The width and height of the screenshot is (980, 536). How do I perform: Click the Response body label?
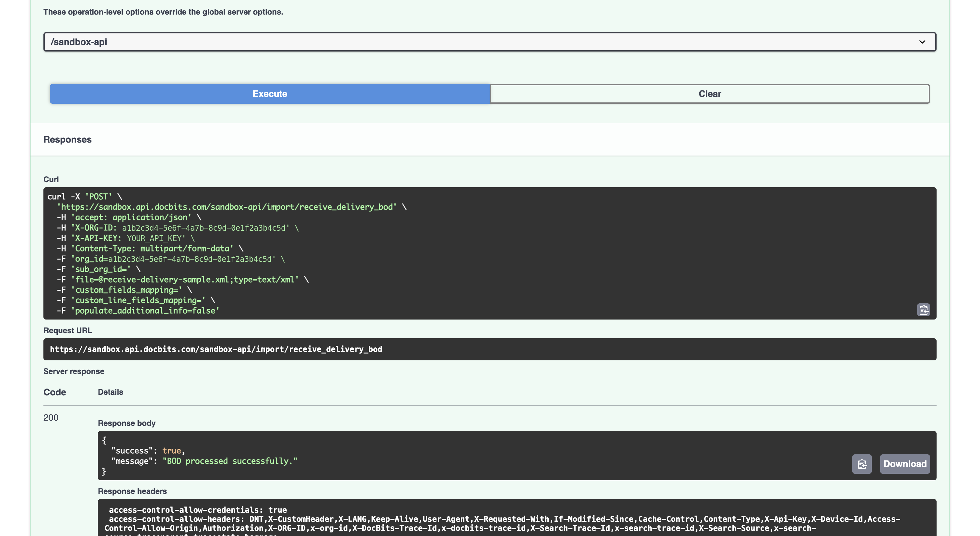(127, 423)
